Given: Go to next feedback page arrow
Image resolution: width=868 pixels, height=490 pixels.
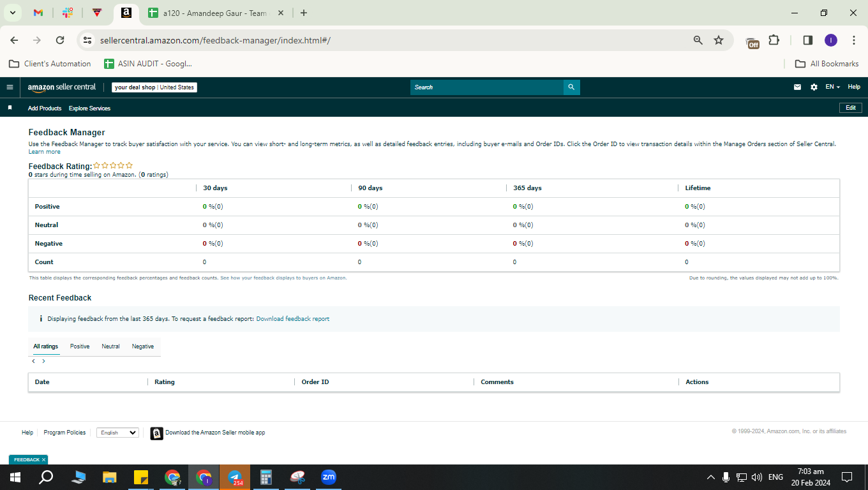Looking at the screenshot, I should [43, 361].
